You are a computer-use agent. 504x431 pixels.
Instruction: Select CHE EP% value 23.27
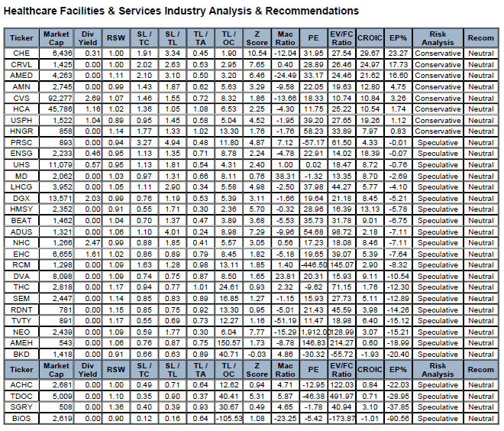399,53
